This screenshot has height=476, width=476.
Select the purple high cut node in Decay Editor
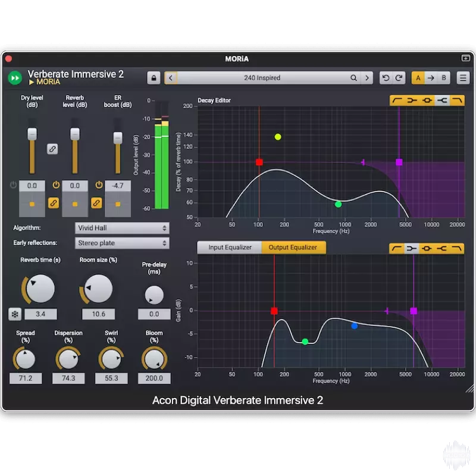point(399,162)
